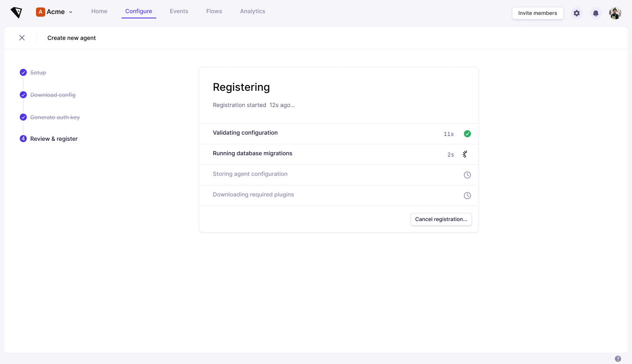Select the Configure tab
The height and width of the screenshot is (364, 632).
(x=139, y=11)
